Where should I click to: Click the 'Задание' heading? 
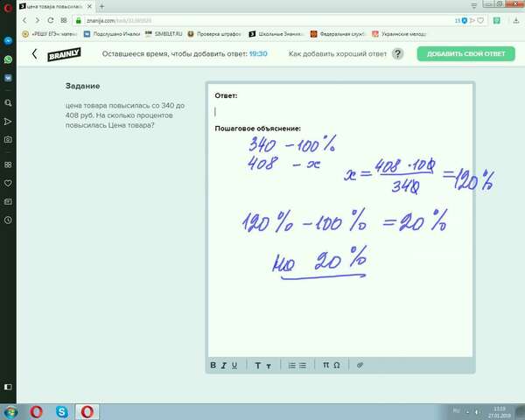point(82,86)
